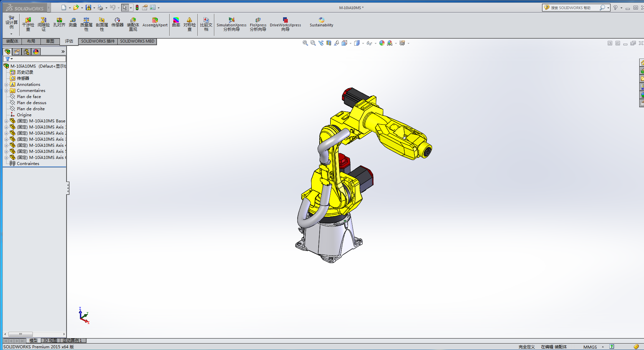Select Plan de dessus in the feature tree
The image size is (644, 350).
[x=31, y=102]
